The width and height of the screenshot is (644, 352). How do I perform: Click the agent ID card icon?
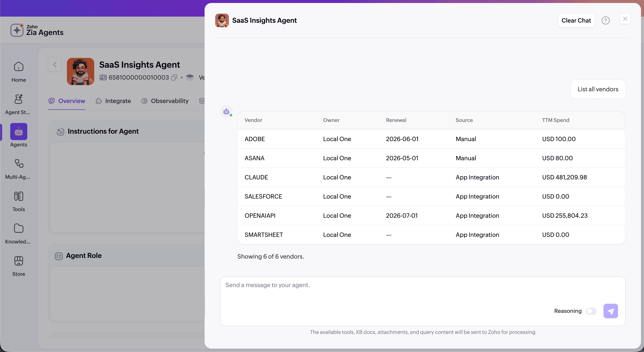click(103, 78)
